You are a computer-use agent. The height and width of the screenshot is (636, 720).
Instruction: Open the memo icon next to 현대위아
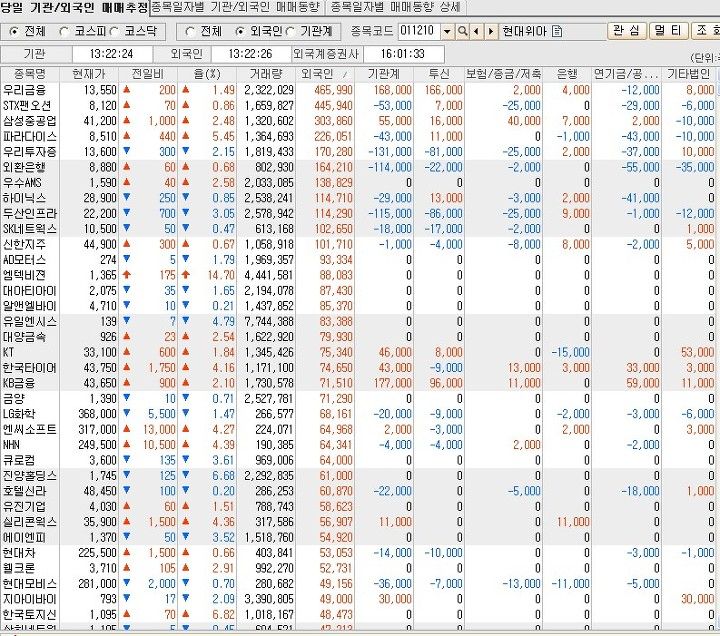(557, 31)
